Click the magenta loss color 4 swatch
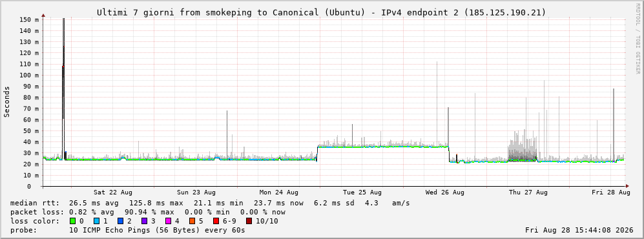 point(169,221)
